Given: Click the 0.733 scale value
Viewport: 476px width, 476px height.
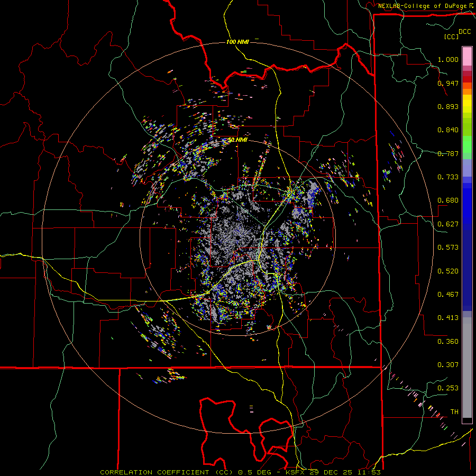Looking at the screenshot, I should pos(448,177).
